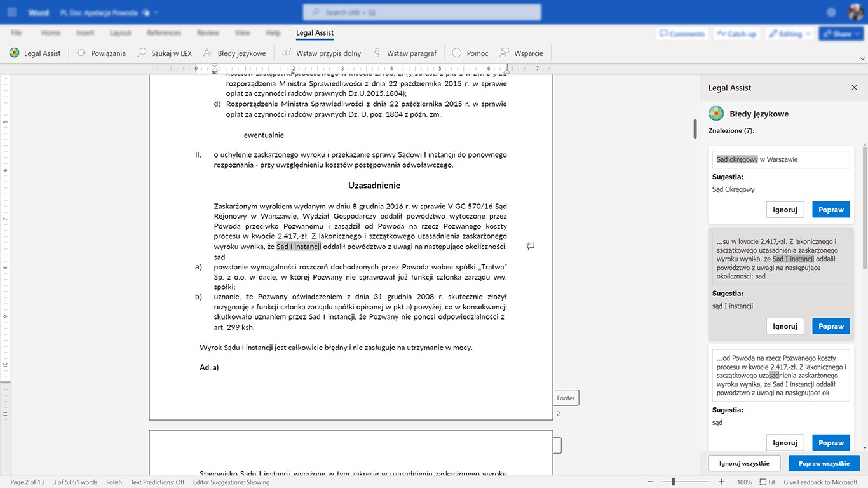Click Ignoruj for sąd I instancji suggestion
This screenshot has height=488, width=868.
point(785,326)
